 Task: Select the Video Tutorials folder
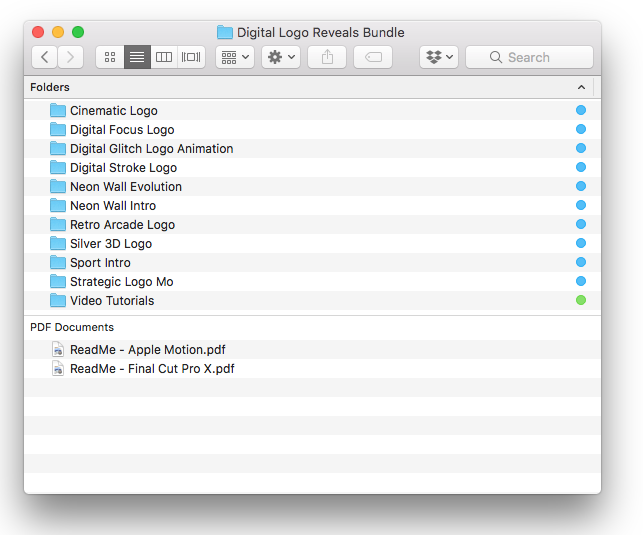[312, 301]
